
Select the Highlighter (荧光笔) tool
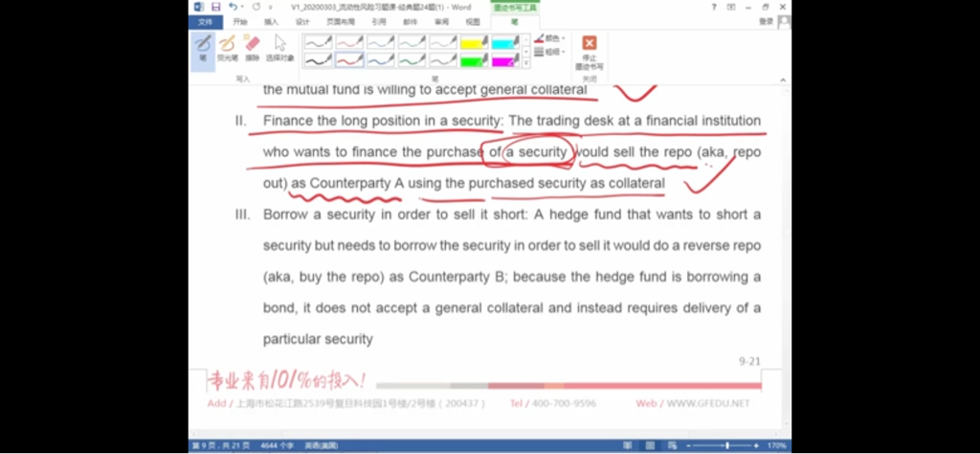coord(228,48)
